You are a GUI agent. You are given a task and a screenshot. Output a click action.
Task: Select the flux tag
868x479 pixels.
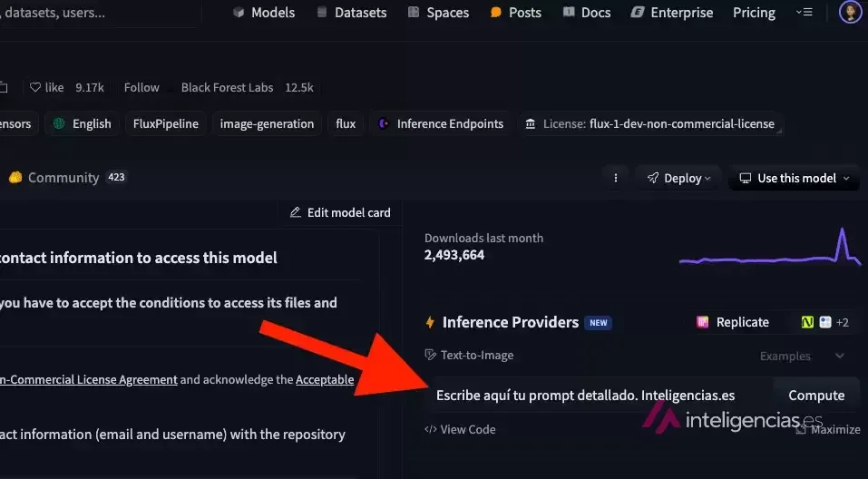coord(346,123)
